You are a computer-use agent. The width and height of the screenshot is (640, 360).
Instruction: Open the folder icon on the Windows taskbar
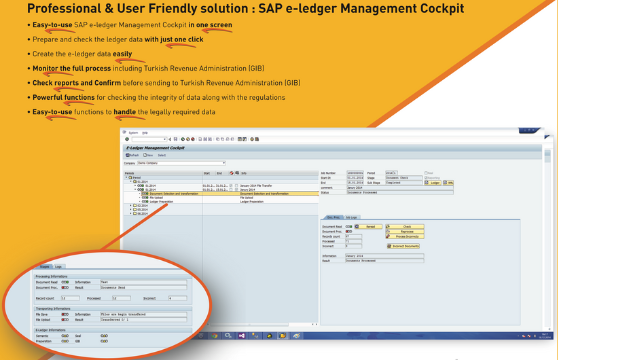click(282, 336)
